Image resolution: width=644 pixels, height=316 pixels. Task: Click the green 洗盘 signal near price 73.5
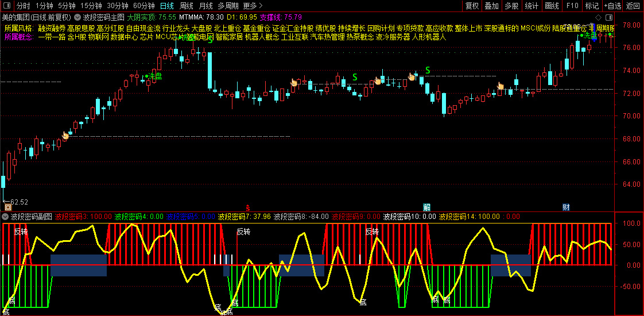[153, 76]
